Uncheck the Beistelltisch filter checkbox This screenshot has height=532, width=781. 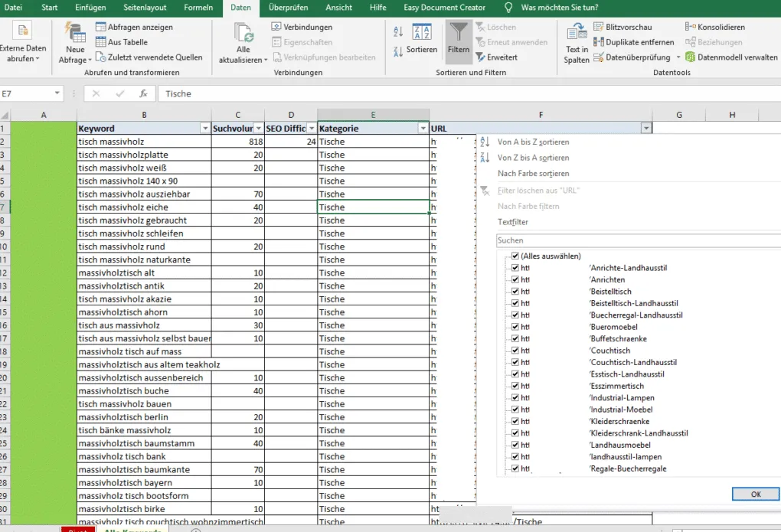[515, 292]
